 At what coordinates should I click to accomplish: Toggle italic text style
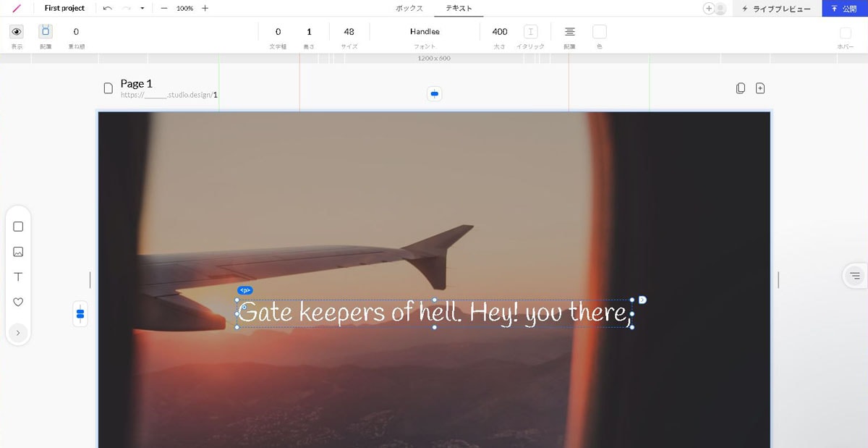coord(530,32)
